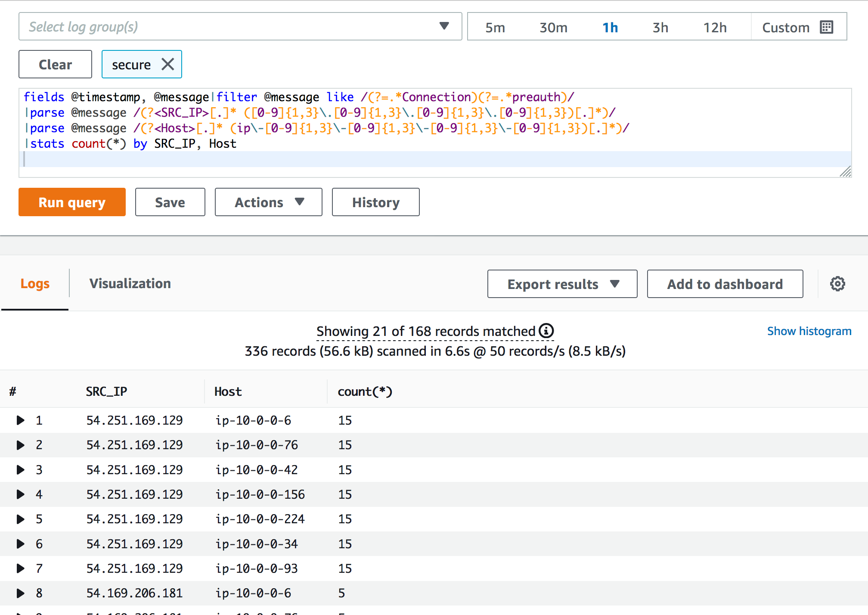Click the settings gear icon
The image size is (868, 615).
tap(837, 284)
